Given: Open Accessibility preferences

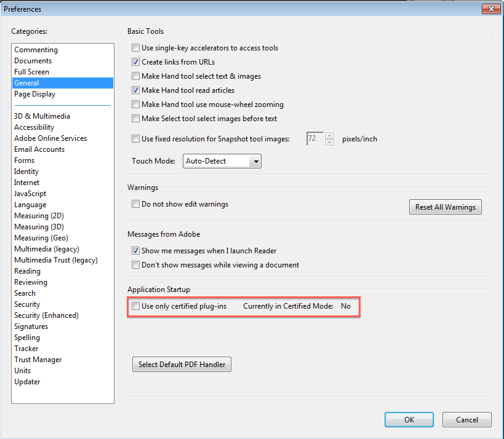Looking at the screenshot, I should 63,127.
